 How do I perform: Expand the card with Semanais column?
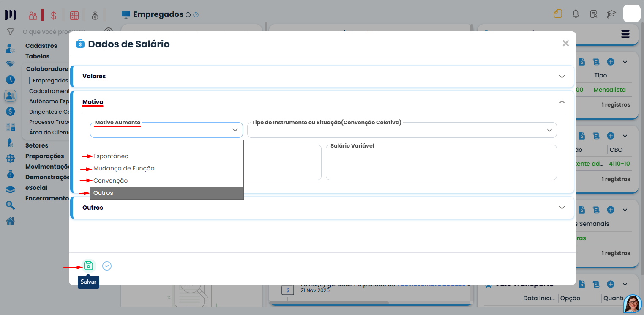pos(625,210)
